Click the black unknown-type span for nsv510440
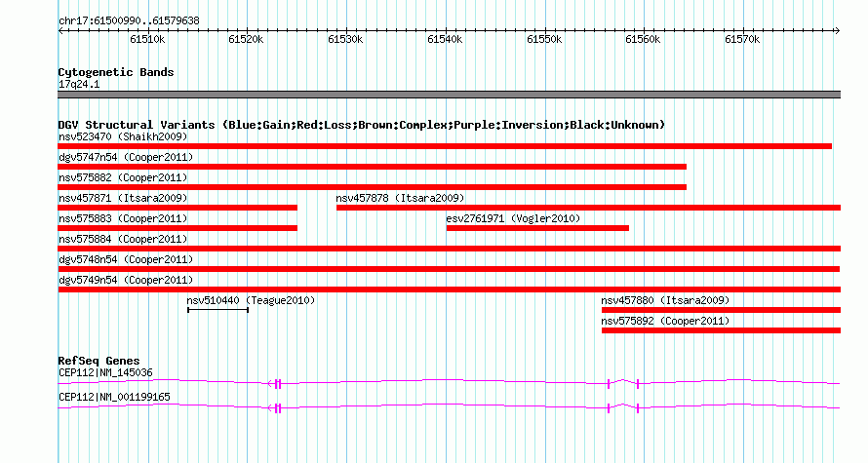Viewport: 868px width, 463px height. click(217, 310)
